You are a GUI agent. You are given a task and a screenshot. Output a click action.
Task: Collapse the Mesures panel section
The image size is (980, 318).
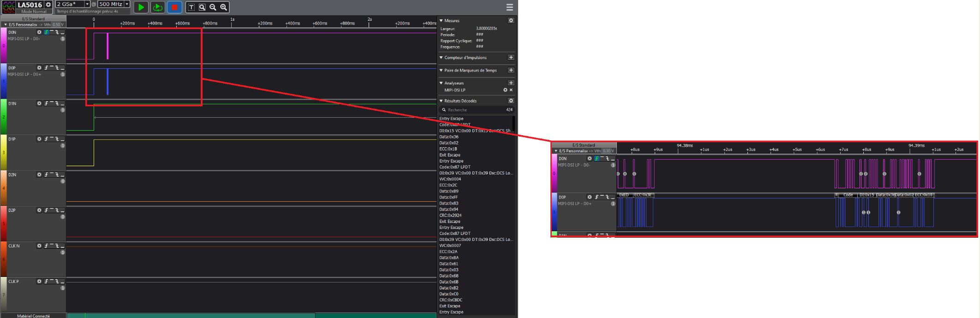click(x=441, y=20)
